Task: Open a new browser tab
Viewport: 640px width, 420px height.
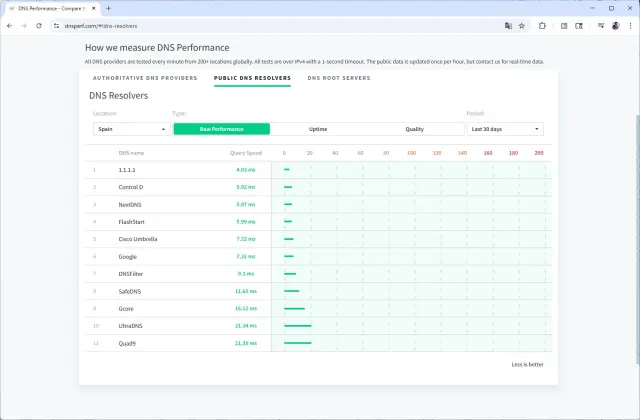Action: pos(108,8)
